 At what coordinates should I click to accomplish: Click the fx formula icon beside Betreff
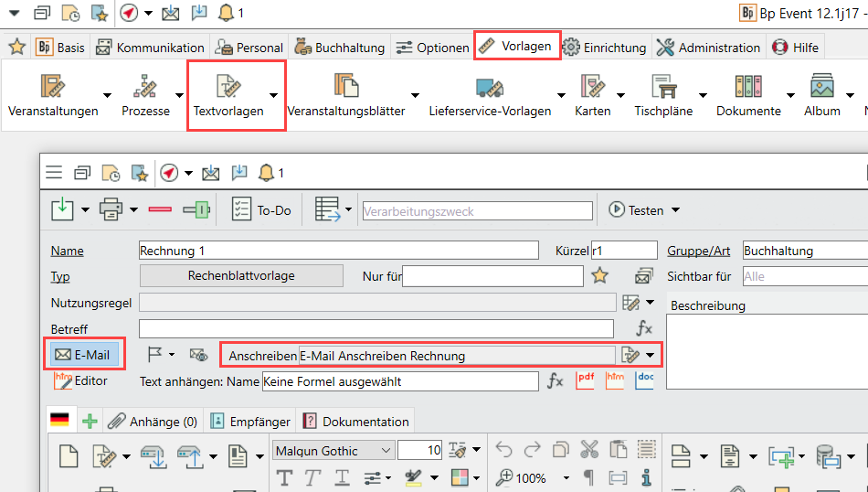point(645,328)
